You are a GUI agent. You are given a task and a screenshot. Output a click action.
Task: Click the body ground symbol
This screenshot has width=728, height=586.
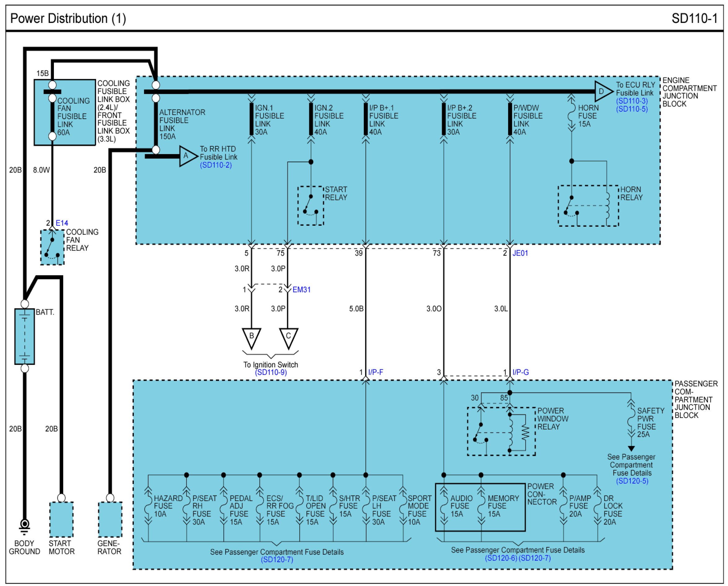(25, 526)
